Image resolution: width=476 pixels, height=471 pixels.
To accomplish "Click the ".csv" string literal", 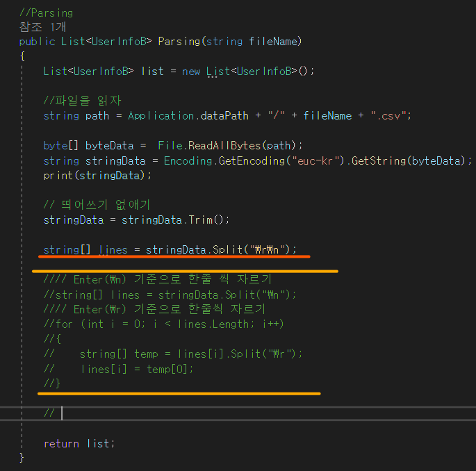I will [388, 115].
